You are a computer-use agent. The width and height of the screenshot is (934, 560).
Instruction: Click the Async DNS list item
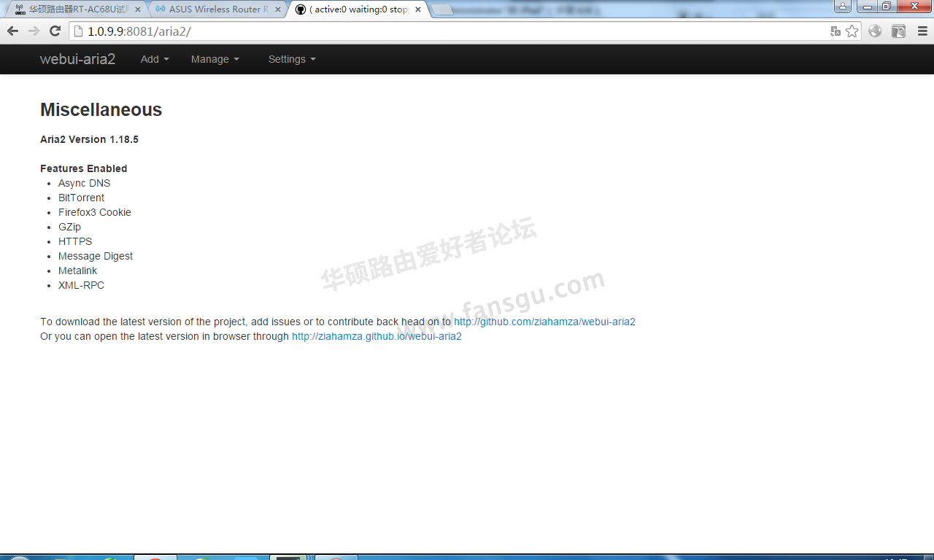[x=84, y=183]
